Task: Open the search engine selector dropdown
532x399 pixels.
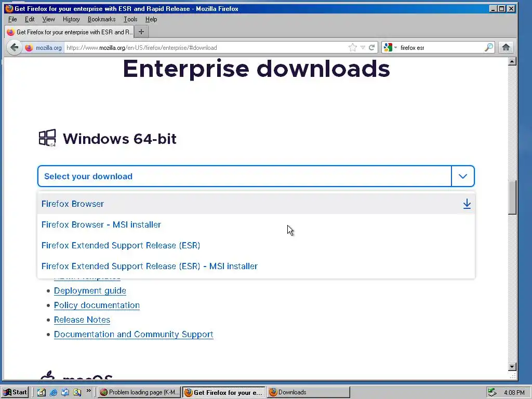Action: (x=390, y=47)
